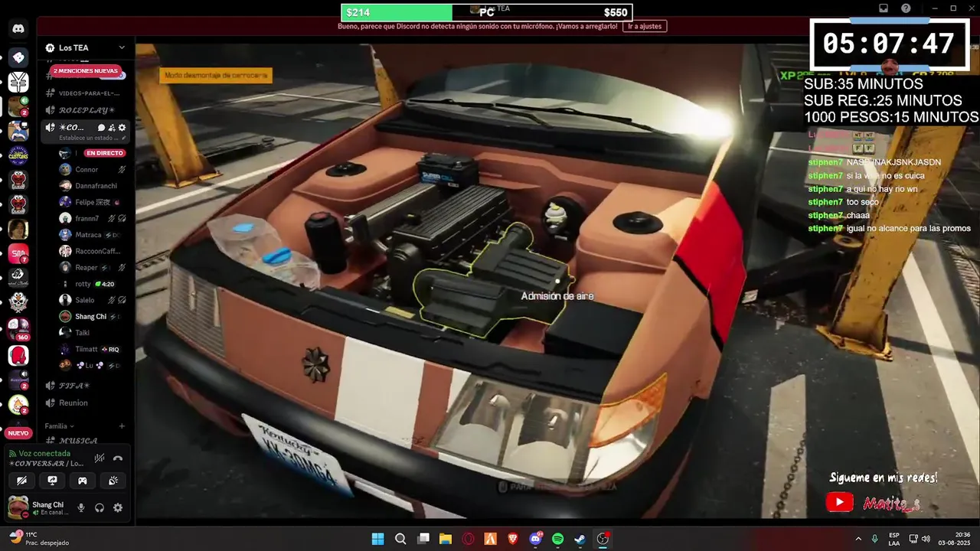Screen dimensions: 980x551
Task: Disconnect from voice with hang-up icon
Action: [118, 458]
